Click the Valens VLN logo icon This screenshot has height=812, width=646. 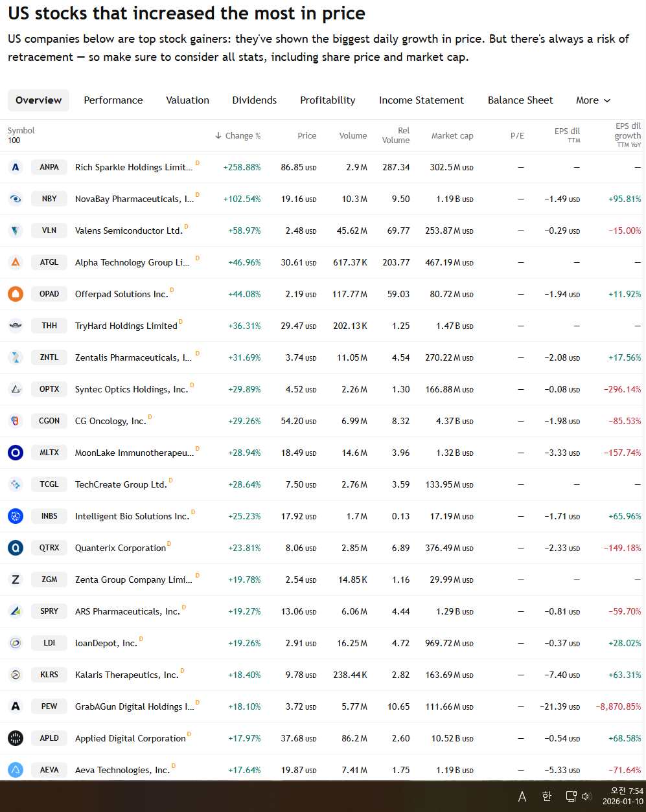16,231
